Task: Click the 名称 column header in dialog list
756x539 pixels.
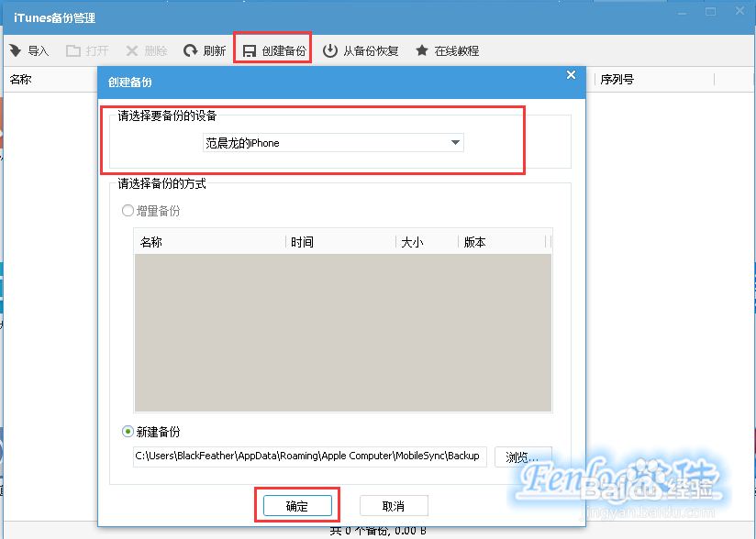Action: [x=210, y=242]
